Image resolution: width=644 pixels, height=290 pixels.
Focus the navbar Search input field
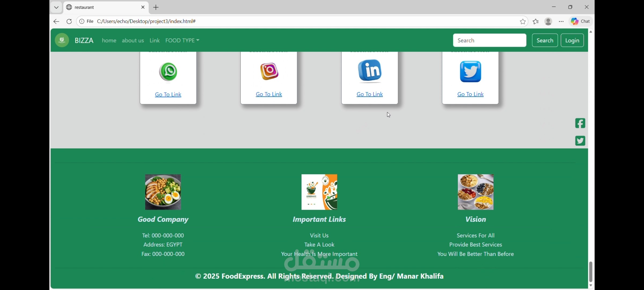point(489,40)
